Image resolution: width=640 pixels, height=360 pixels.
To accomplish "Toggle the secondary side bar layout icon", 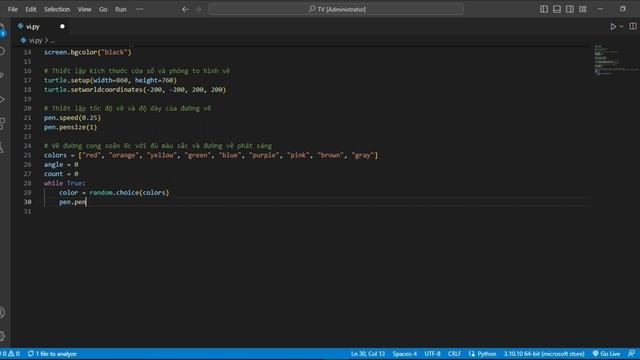I will click(x=569, y=9).
